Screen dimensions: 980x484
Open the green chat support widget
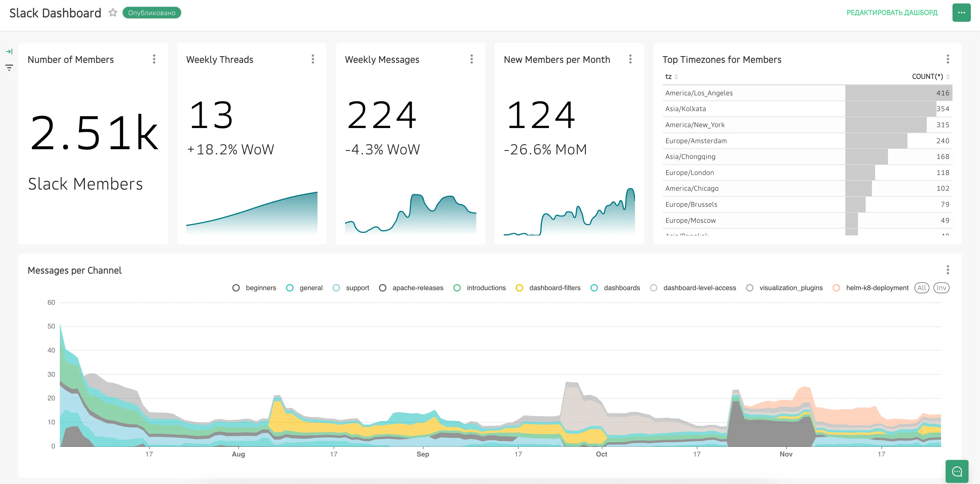tap(957, 471)
